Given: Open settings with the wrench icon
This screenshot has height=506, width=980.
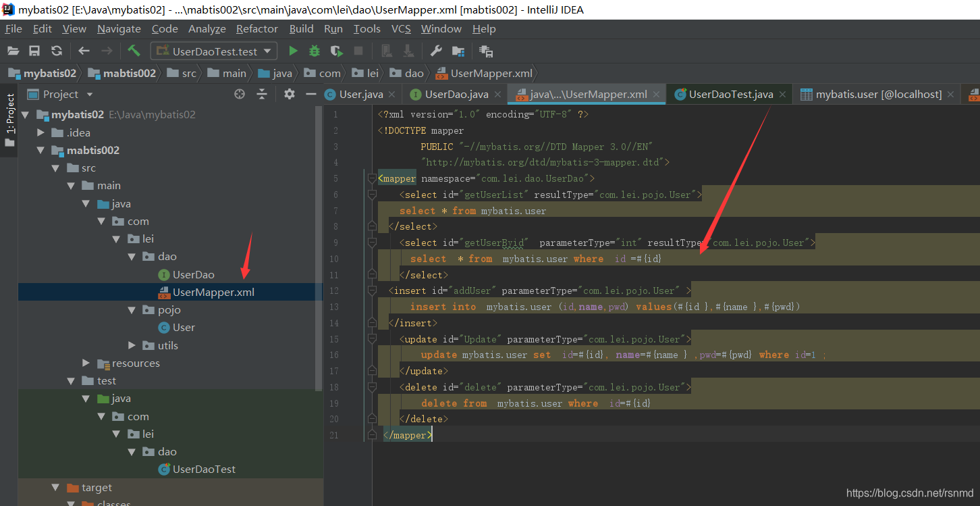Looking at the screenshot, I should point(436,51).
